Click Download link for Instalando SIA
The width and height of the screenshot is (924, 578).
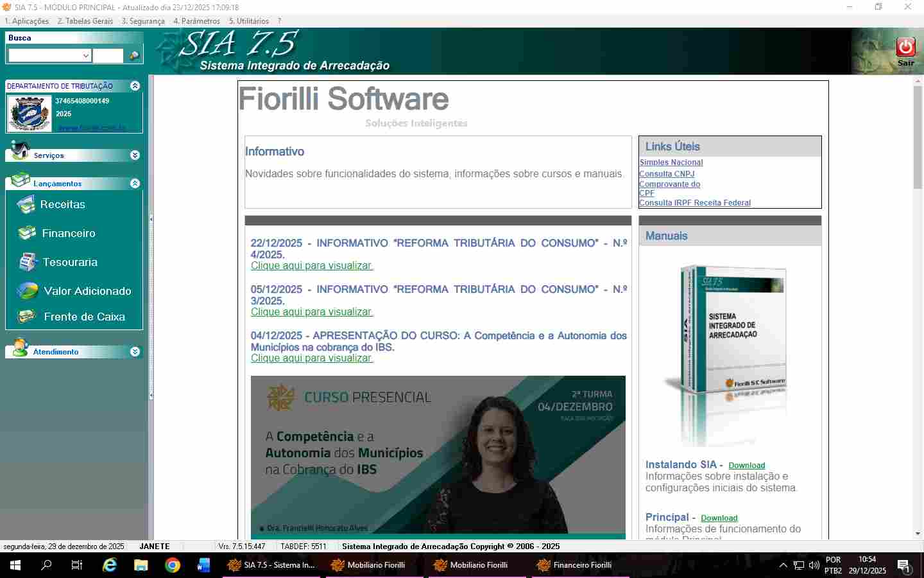click(x=746, y=466)
